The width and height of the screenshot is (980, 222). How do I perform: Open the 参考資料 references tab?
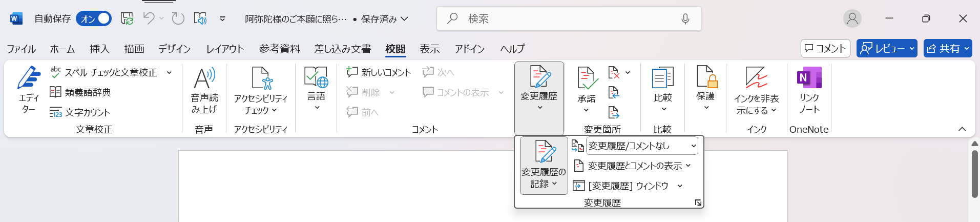(x=279, y=49)
